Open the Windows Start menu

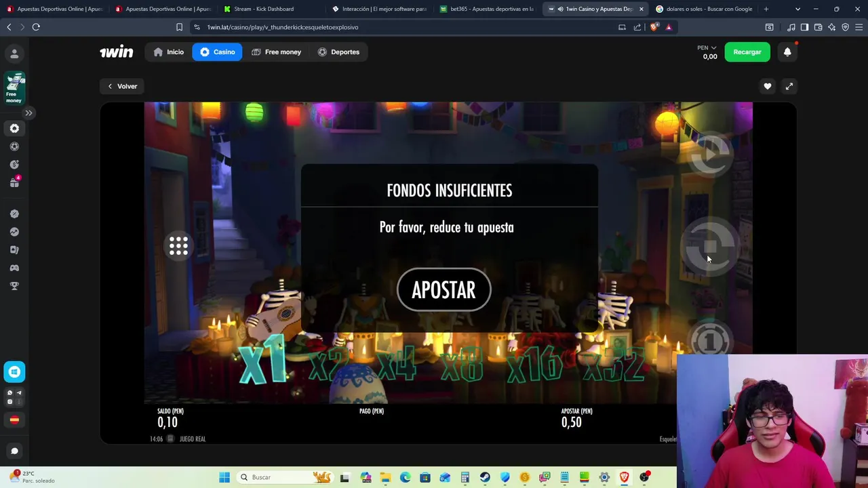(x=224, y=477)
